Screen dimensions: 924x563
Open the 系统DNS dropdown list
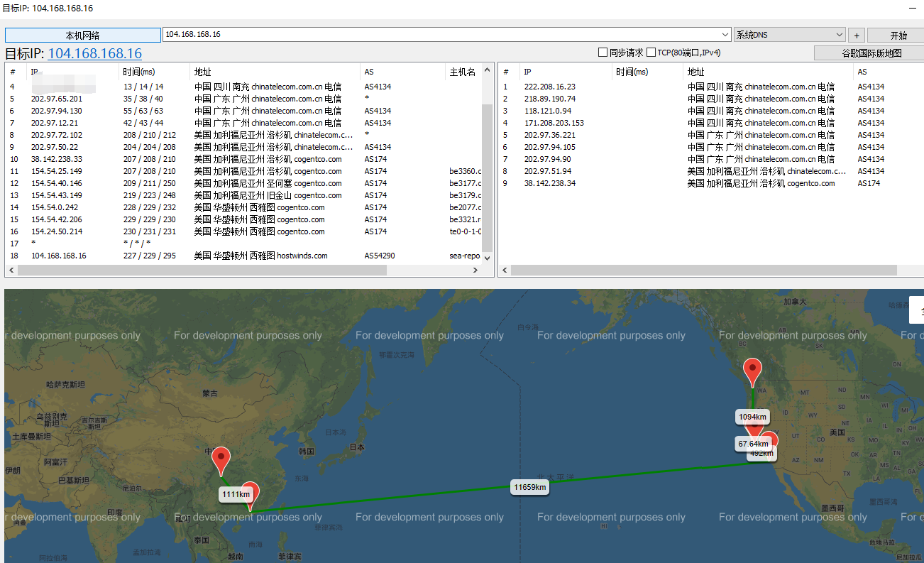[x=840, y=35]
